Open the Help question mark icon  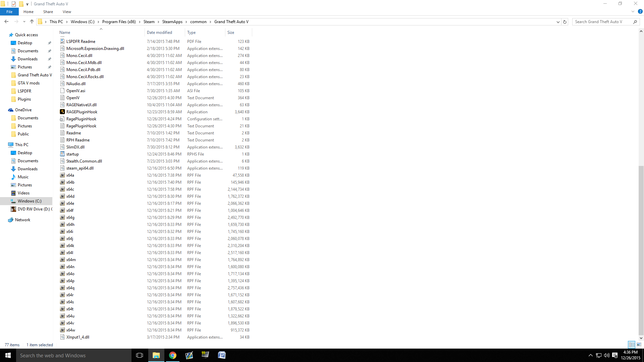pos(640,11)
